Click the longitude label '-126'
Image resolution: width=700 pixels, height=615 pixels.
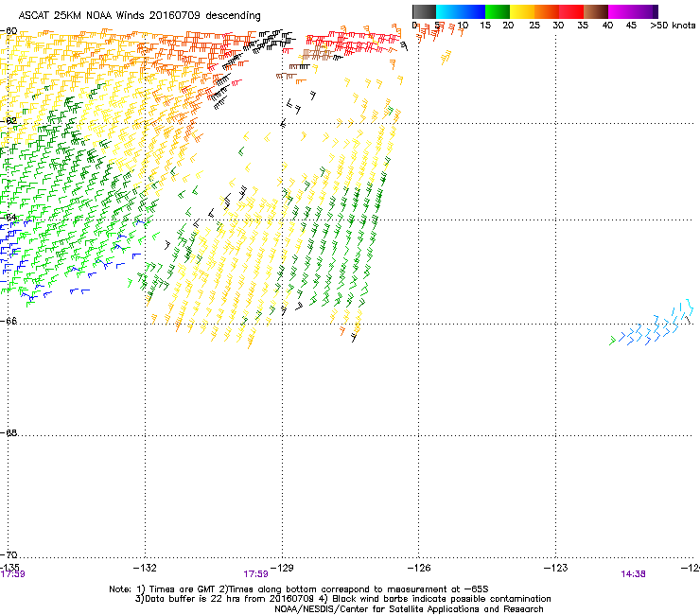click(419, 568)
